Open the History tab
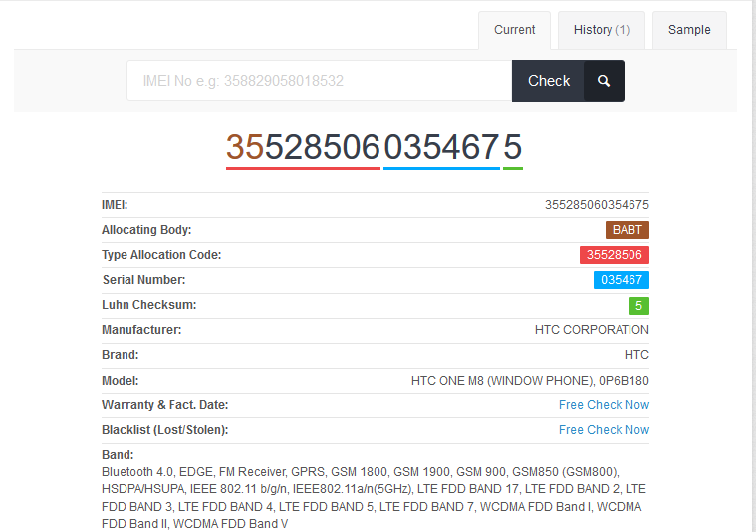Viewport: 756px width, 532px height. click(x=601, y=30)
